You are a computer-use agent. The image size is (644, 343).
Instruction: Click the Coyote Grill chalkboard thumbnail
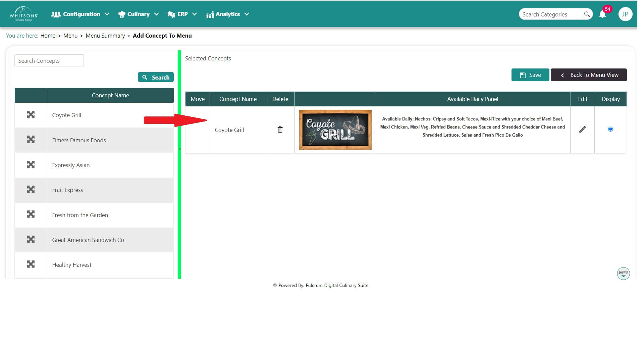point(335,130)
